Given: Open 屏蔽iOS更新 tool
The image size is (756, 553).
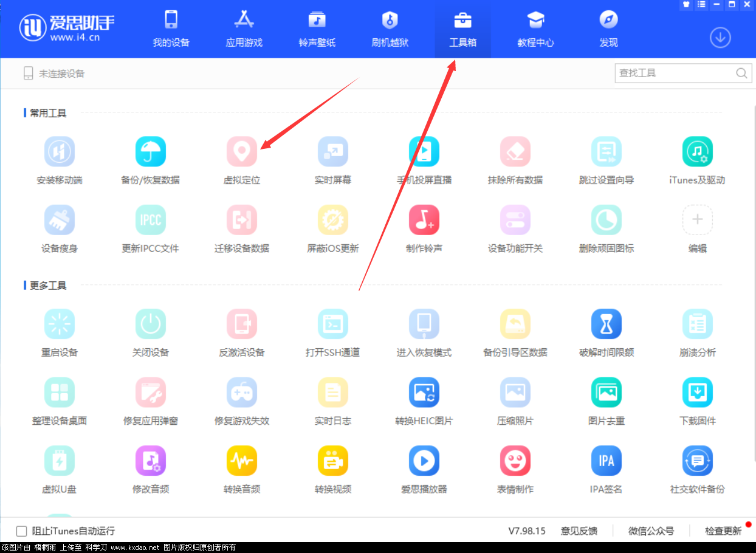Looking at the screenshot, I should [x=333, y=219].
